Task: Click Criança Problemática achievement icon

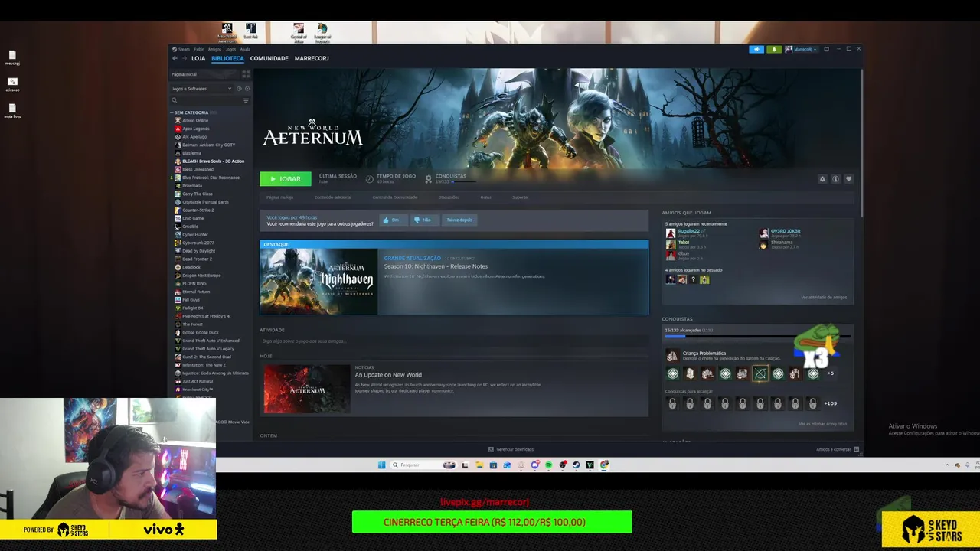Action: point(672,355)
